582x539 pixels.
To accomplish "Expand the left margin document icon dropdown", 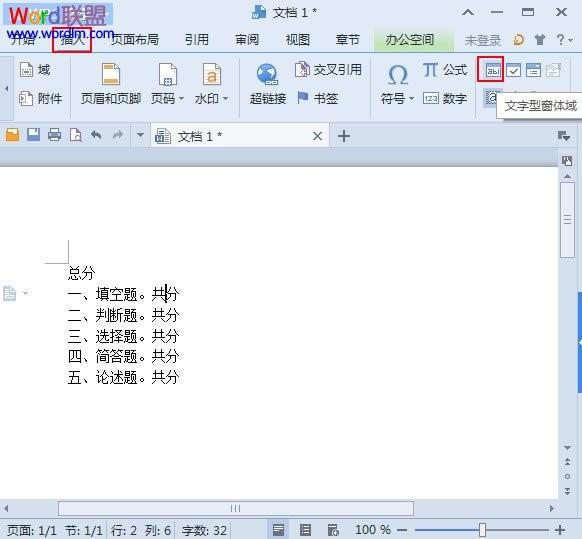I will coord(26,293).
